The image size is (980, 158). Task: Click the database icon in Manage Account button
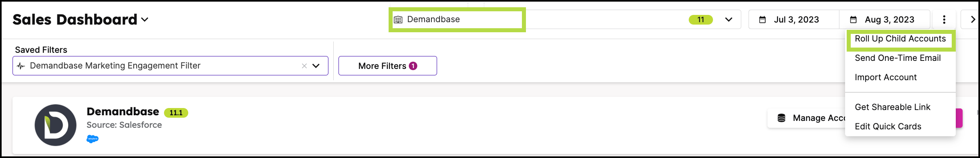pyautogui.click(x=782, y=118)
